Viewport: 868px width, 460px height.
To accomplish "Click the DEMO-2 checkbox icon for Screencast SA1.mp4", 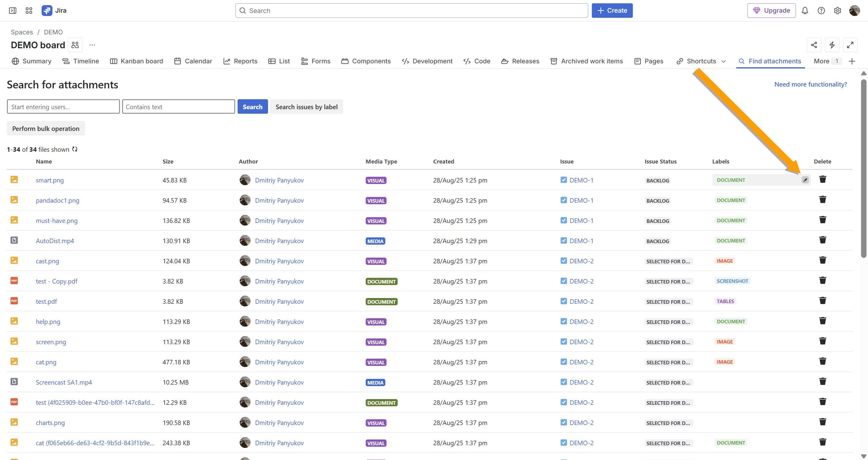I will point(563,382).
